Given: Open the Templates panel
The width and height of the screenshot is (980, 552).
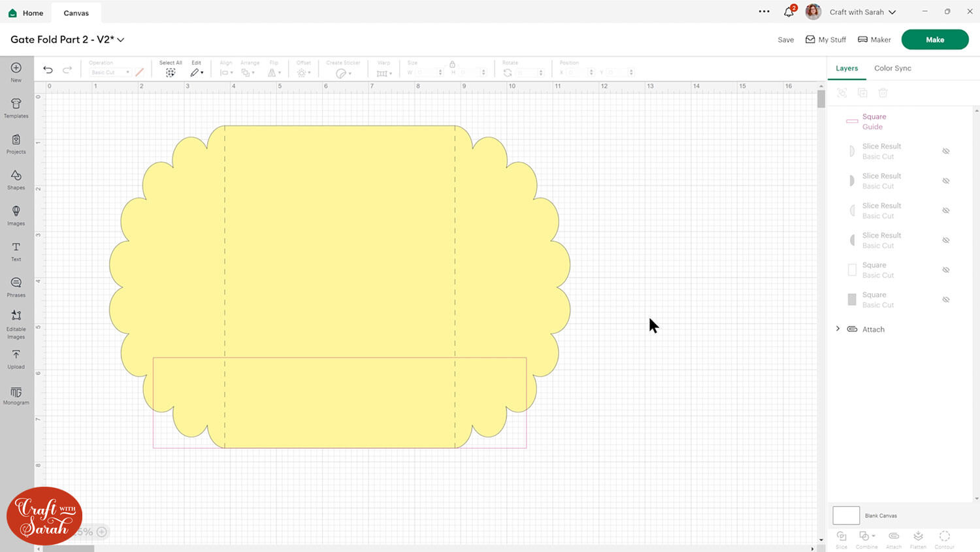Looking at the screenshot, I should coord(16,108).
